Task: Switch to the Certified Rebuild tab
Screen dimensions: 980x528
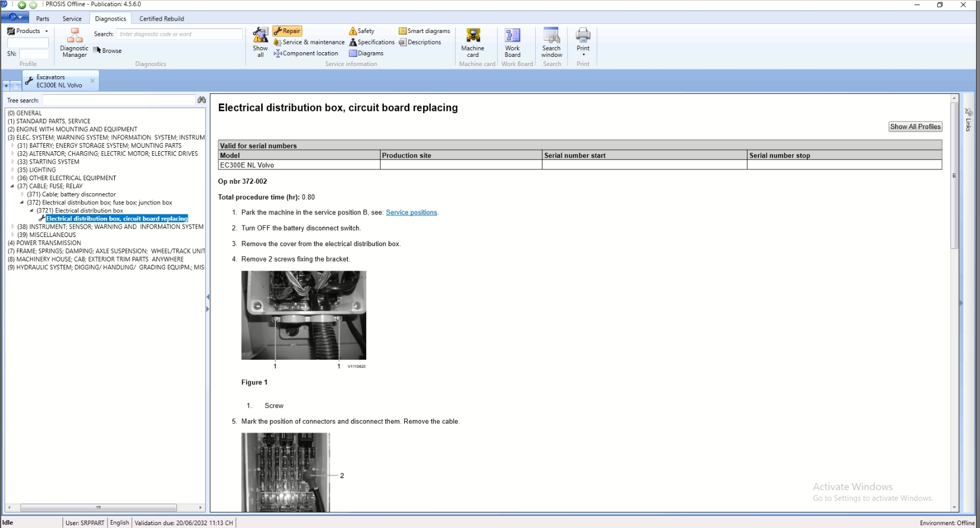Action: [162, 19]
